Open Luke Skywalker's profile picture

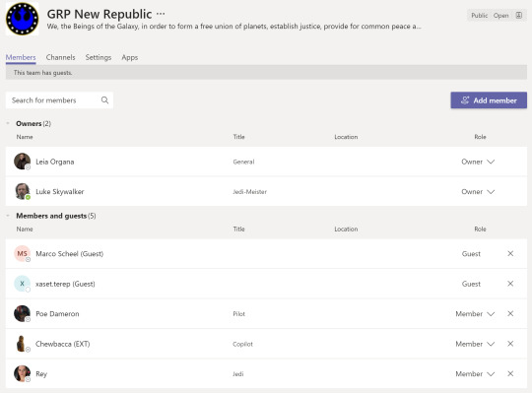point(22,191)
